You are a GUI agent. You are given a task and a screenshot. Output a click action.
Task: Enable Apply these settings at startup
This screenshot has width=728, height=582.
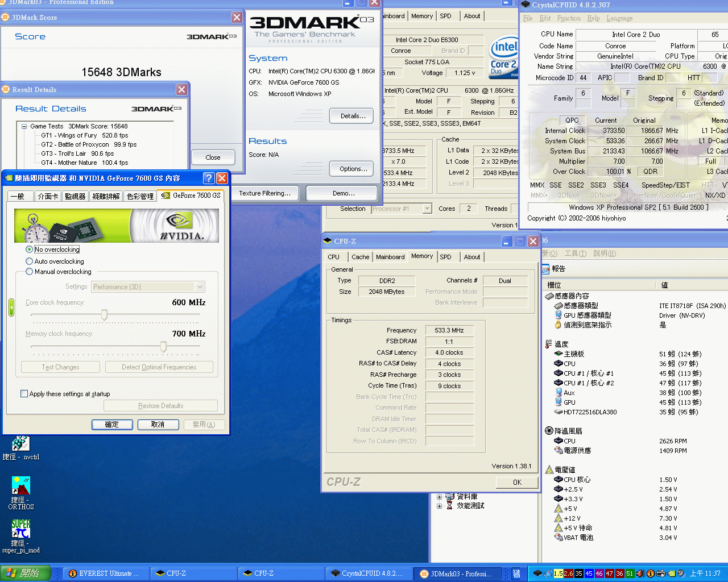coord(24,394)
